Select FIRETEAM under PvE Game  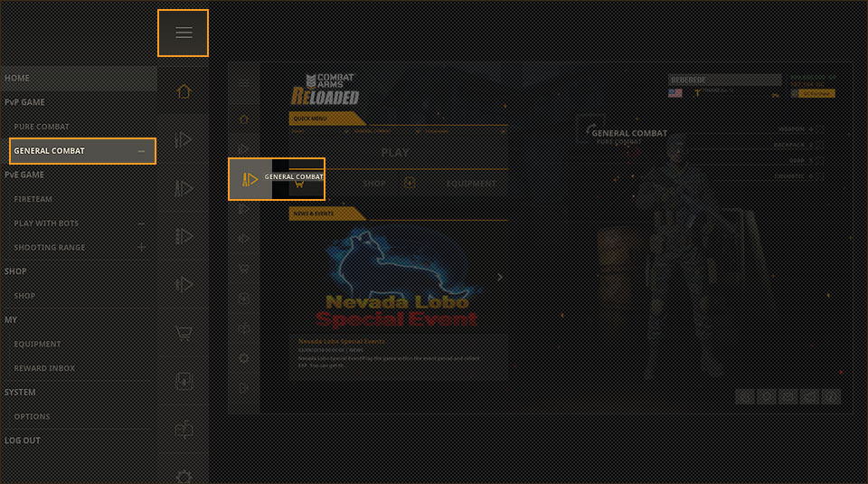[x=33, y=199]
